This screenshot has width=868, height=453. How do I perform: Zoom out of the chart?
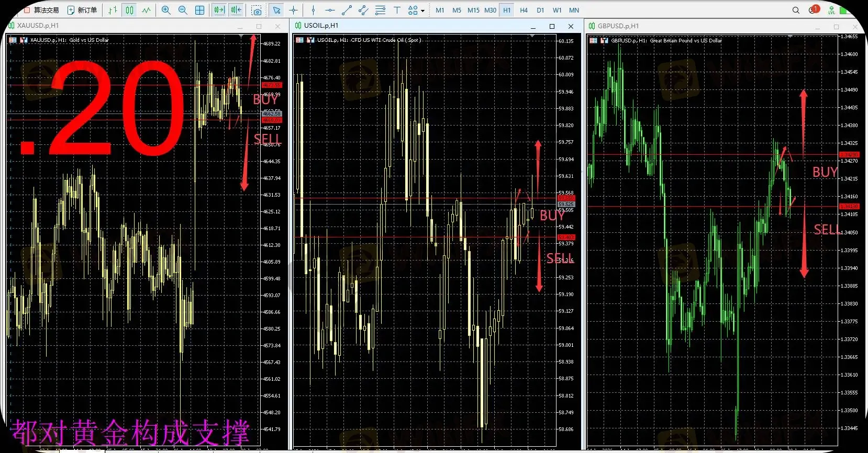[x=183, y=10]
